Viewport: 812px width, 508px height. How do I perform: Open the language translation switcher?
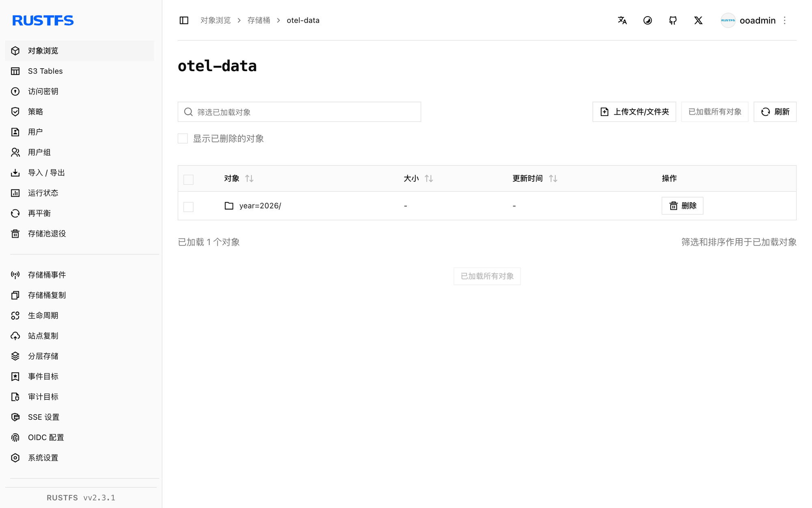tap(622, 20)
